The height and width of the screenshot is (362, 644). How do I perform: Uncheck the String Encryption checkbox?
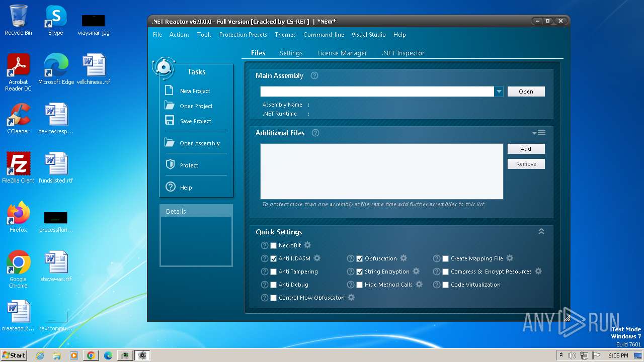point(360,271)
